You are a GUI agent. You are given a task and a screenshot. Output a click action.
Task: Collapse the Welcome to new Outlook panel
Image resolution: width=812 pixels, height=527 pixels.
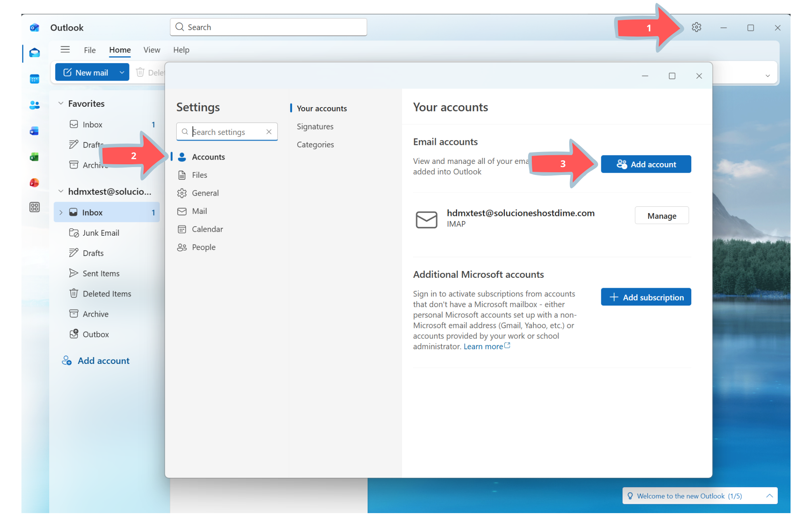click(x=769, y=496)
